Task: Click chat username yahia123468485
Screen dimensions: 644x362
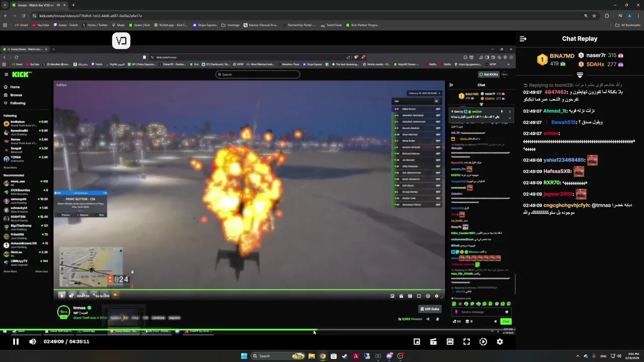Action: 563,160
